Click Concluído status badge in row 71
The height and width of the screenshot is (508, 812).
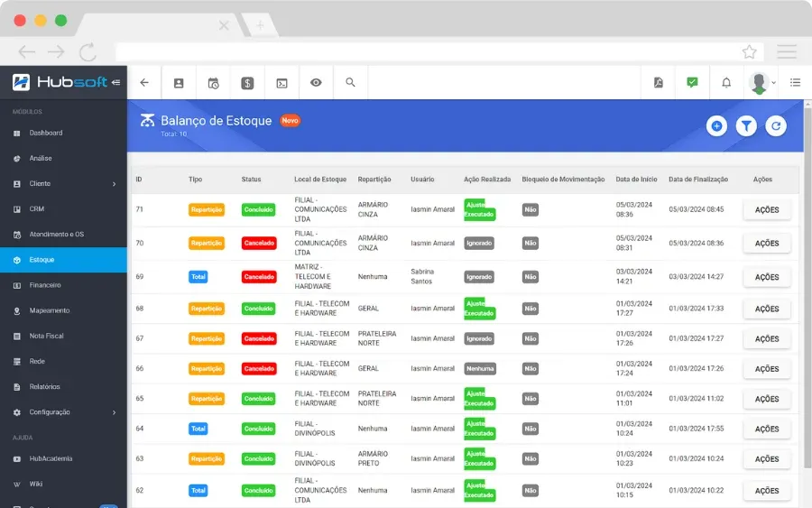coord(258,209)
